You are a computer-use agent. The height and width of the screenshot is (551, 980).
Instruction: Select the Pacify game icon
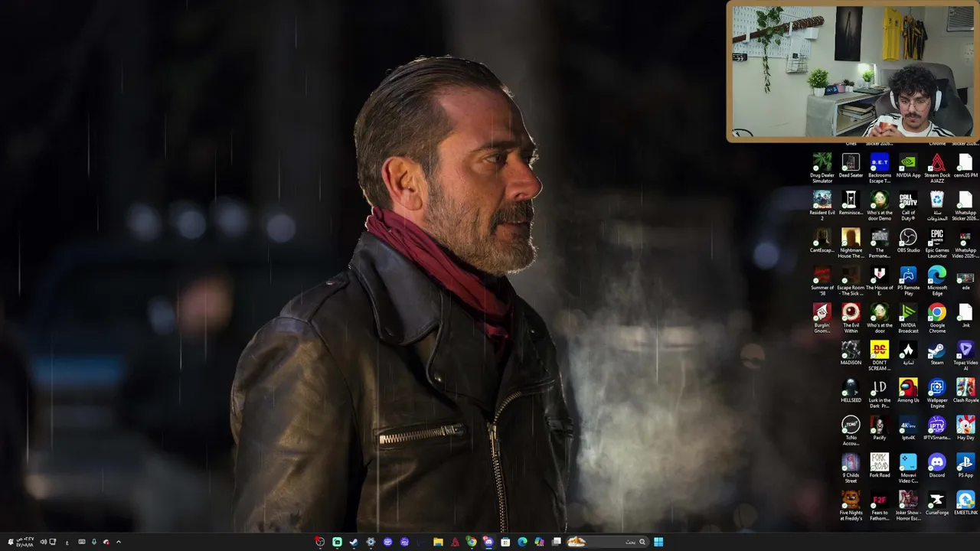(879, 428)
